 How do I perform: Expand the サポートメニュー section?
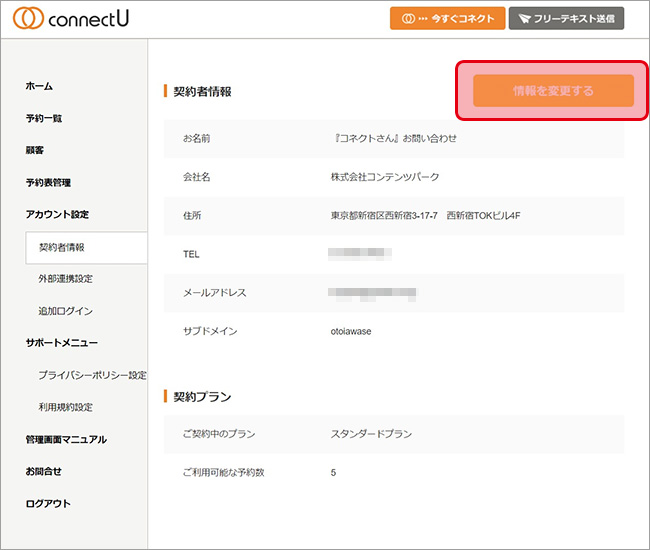[62, 343]
